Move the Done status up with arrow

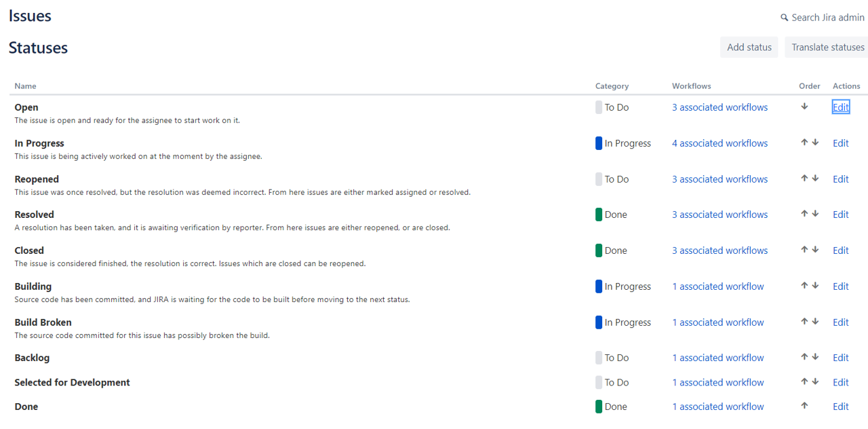(804, 406)
